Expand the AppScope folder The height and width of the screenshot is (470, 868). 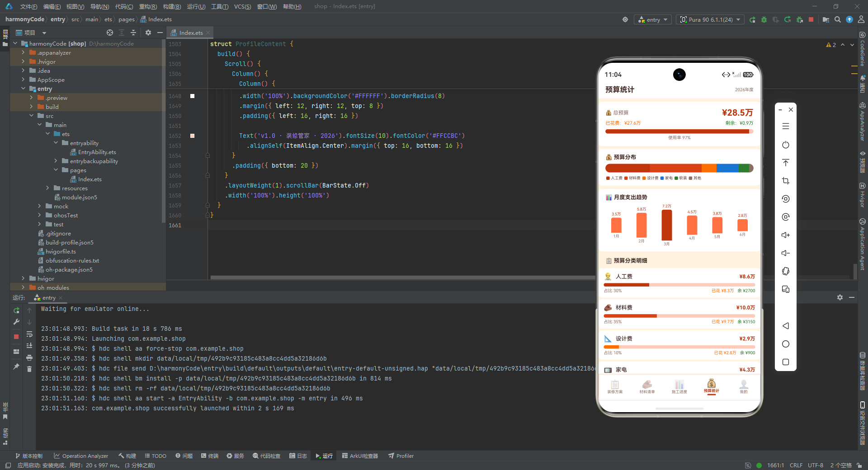pyautogui.click(x=23, y=80)
